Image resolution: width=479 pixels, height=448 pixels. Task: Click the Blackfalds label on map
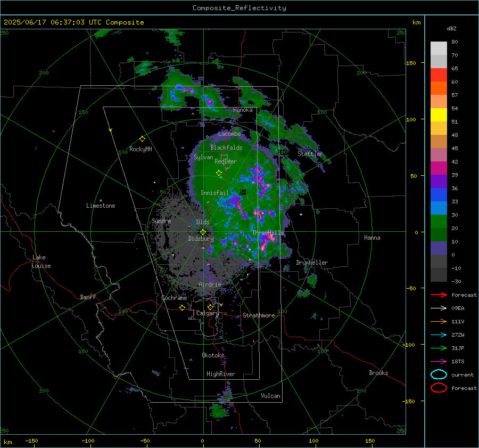pyautogui.click(x=226, y=148)
